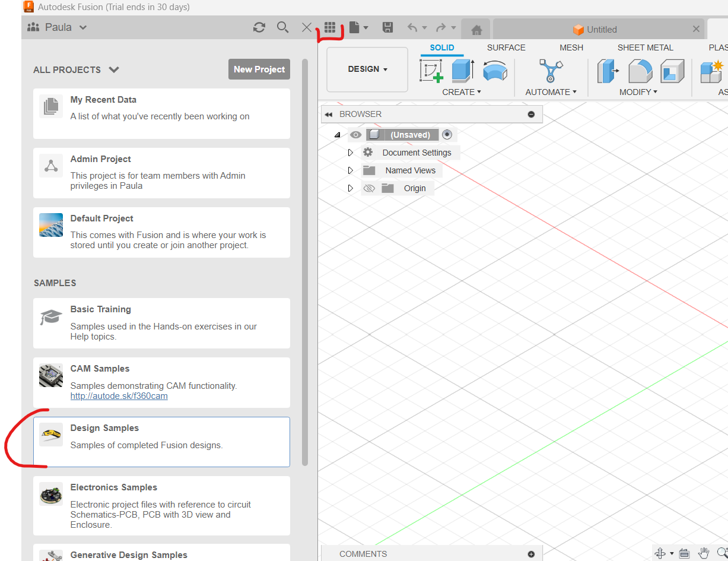Click the New Project button
Screen dimensions: 728x561
coord(259,69)
